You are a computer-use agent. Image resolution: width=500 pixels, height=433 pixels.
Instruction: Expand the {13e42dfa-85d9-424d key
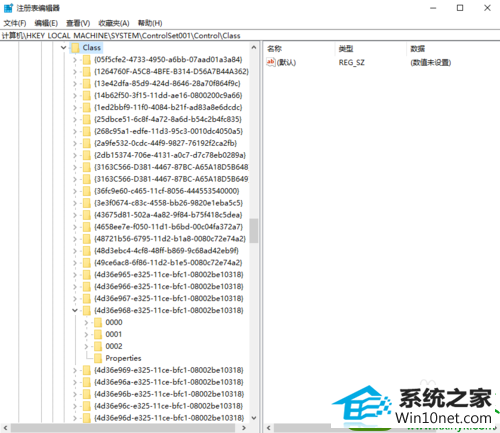pos(75,84)
